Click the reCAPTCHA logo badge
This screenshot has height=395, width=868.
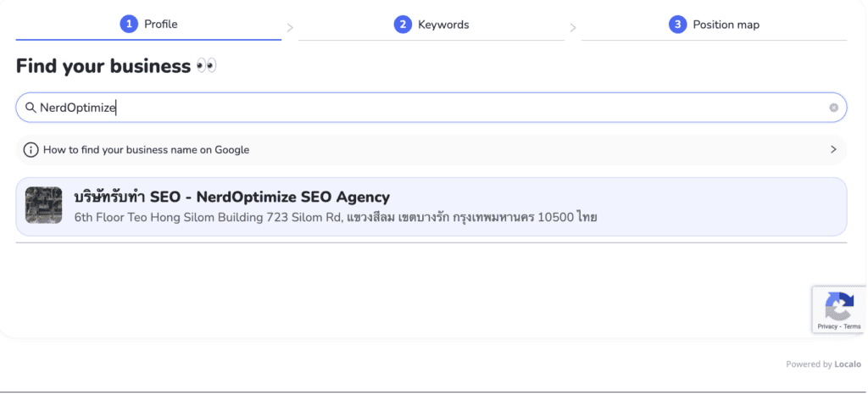point(839,305)
